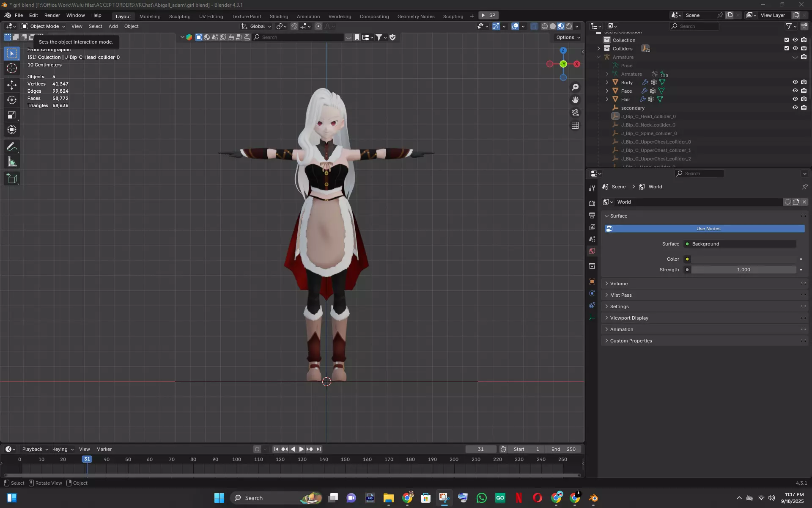The height and width of the screenshot is (508, 812).
Task: Switch orthographic/perspective with the grid icon
Action: point(575,125)
